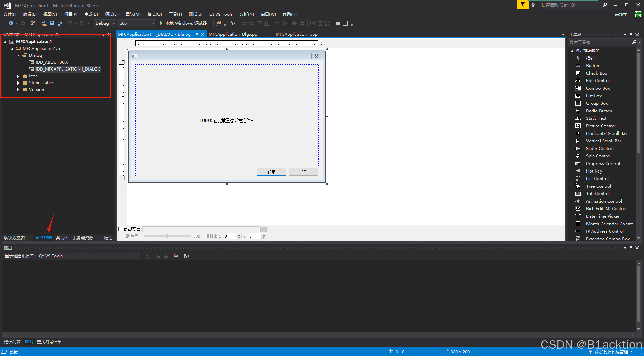
Task: Open the x86 platform dropdown
Action: (137, 23)
